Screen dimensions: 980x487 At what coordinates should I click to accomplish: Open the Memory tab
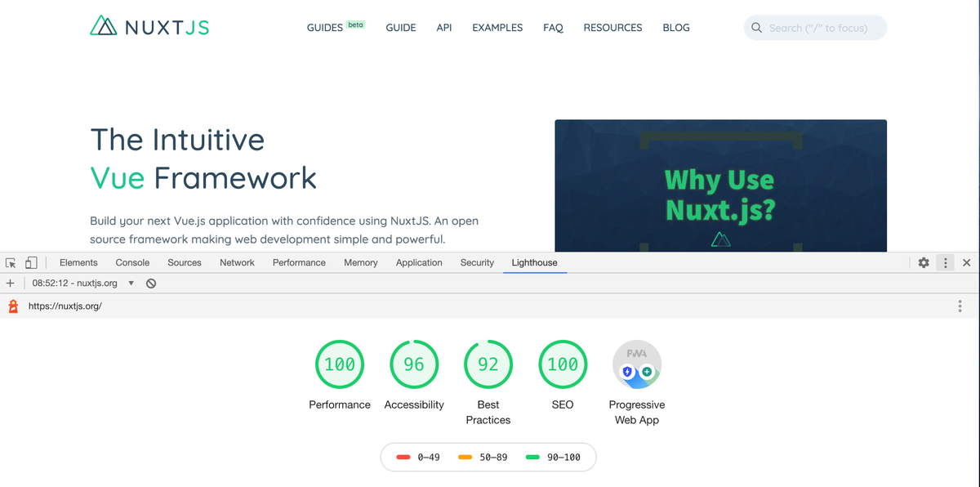(361, 262)
